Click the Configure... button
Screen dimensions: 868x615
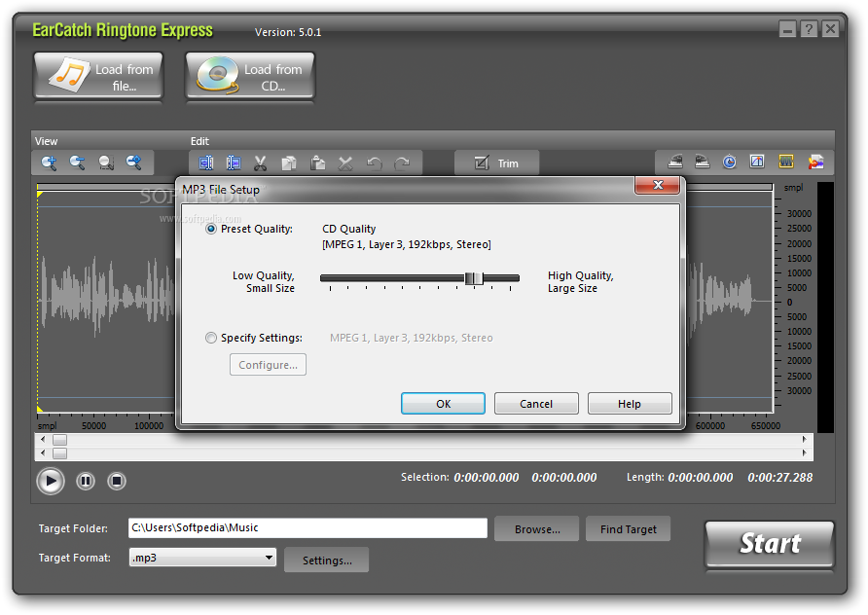[268, 365]
